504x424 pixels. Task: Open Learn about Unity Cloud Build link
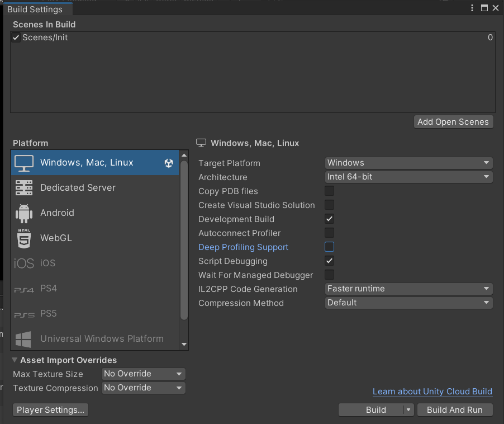point(432,392)
